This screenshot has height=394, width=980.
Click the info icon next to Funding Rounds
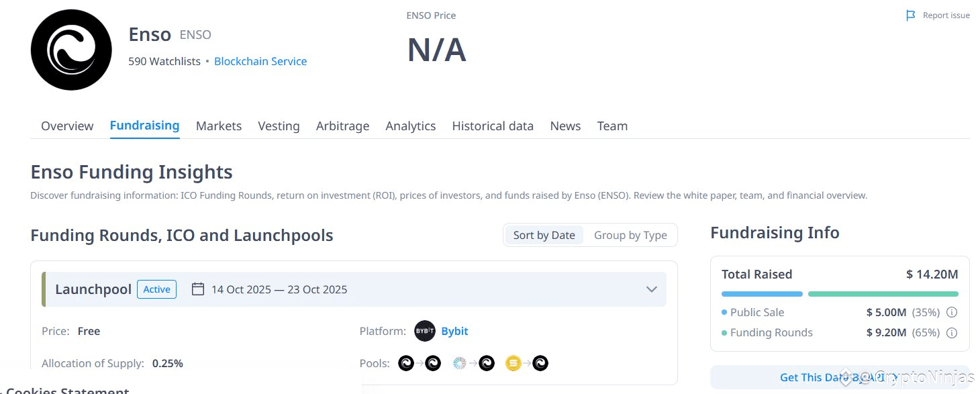952,332
